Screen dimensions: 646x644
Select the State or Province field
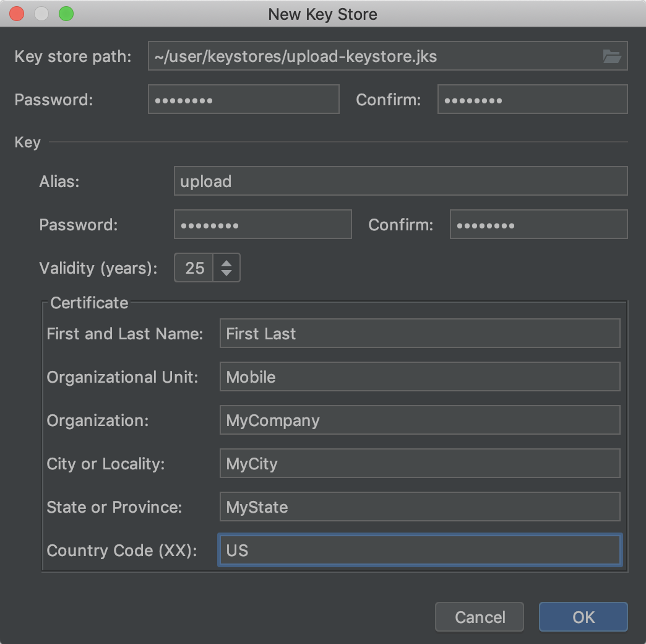tap(420, 507)
